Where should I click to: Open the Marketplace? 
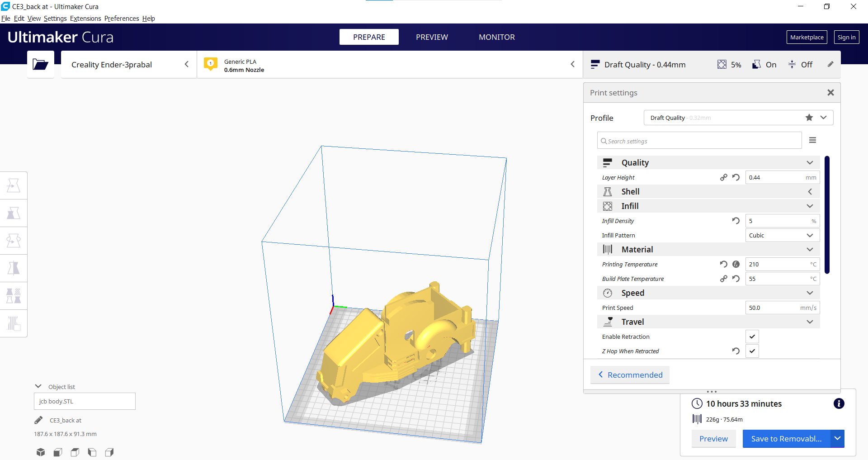pos(807,37)
